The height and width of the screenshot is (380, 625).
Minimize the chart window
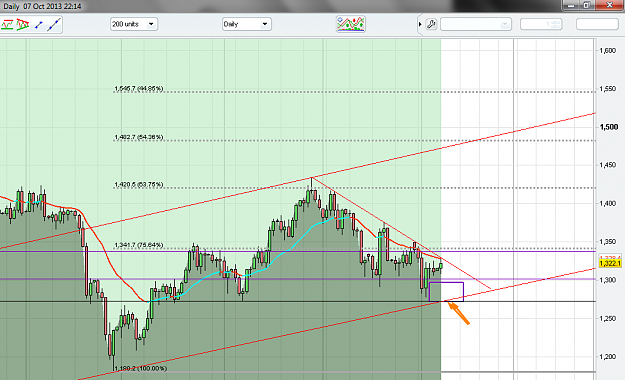click(x=572, y=5)
